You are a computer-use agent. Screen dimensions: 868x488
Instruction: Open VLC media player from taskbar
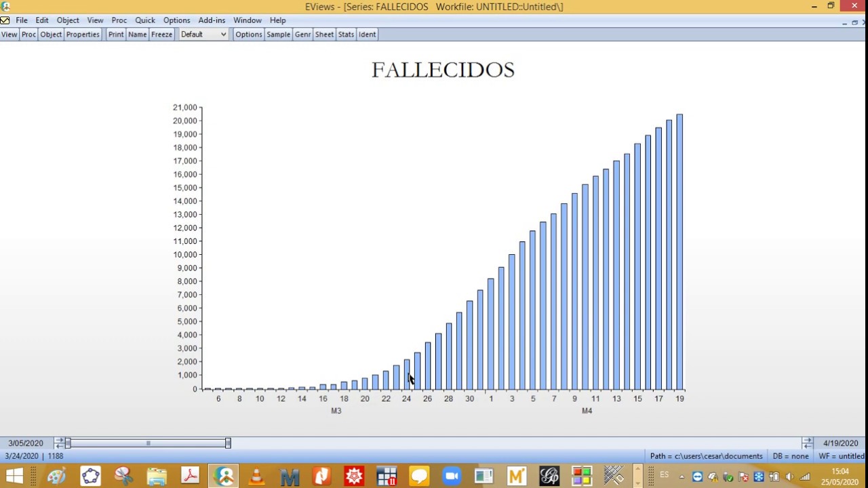pyautogui.click(x=256, y=476)
